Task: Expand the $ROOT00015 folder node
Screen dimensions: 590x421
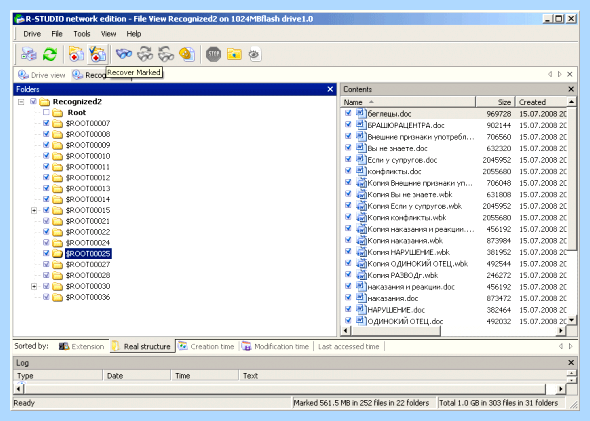Action: tap(34, 210)
